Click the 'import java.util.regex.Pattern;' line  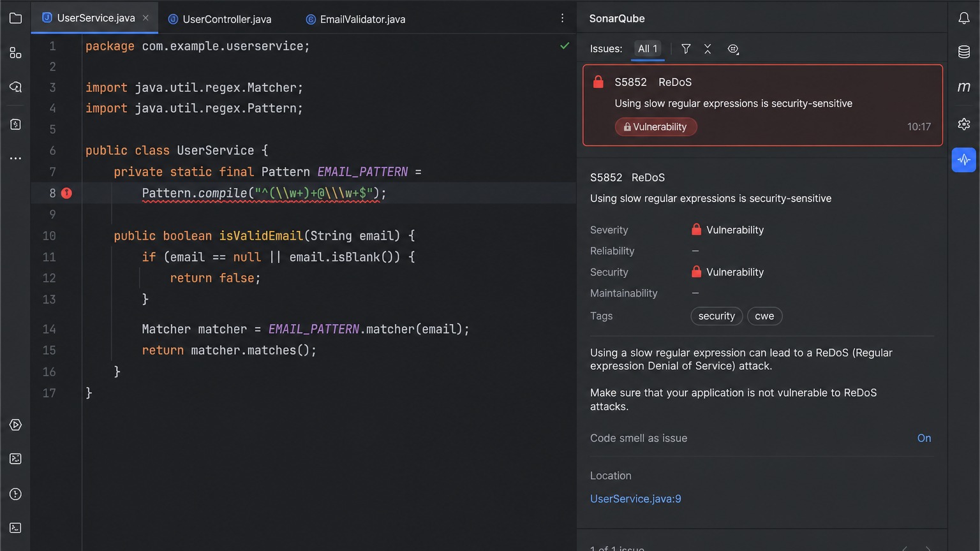point(194,108)
